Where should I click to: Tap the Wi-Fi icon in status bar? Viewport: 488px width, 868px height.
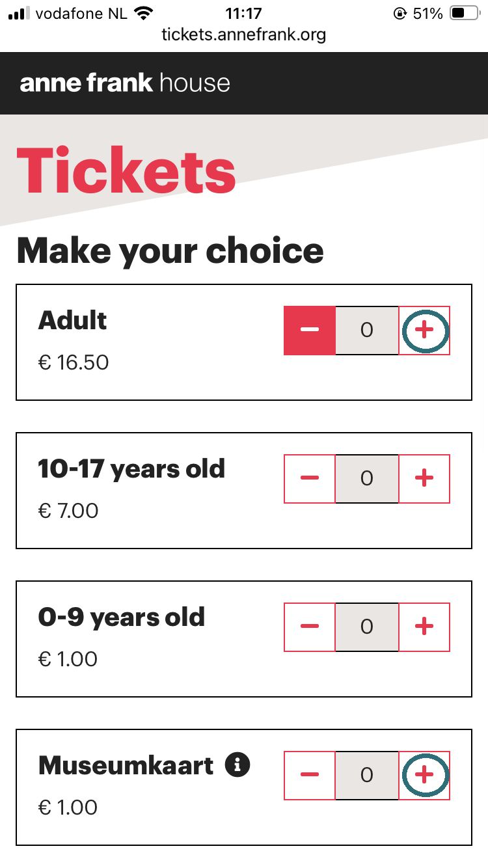[x=143, y=13]
